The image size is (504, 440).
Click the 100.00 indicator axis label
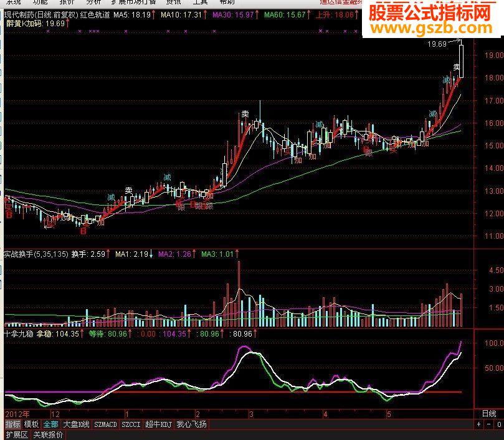pos(494,343)
